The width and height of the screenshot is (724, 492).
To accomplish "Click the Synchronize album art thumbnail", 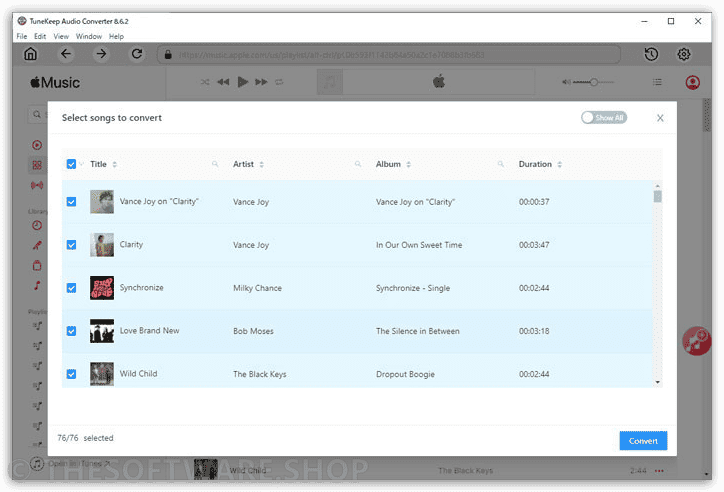I will [x=102, y=288].
